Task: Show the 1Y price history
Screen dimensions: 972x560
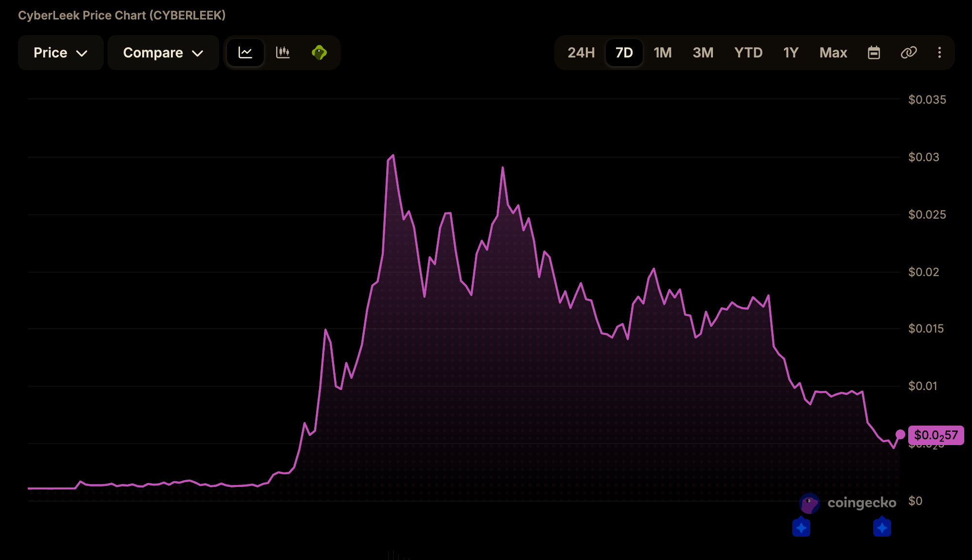Action: click(791, 53)
